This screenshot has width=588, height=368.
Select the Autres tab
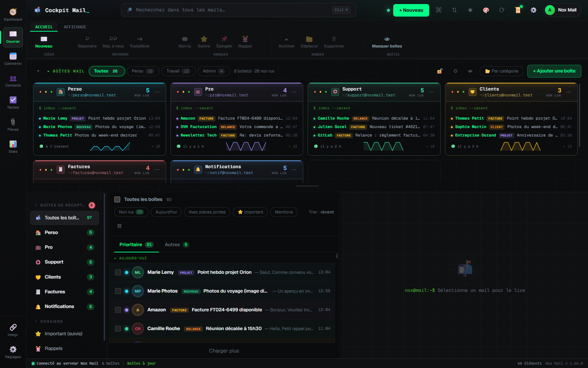tap(177, 245)
